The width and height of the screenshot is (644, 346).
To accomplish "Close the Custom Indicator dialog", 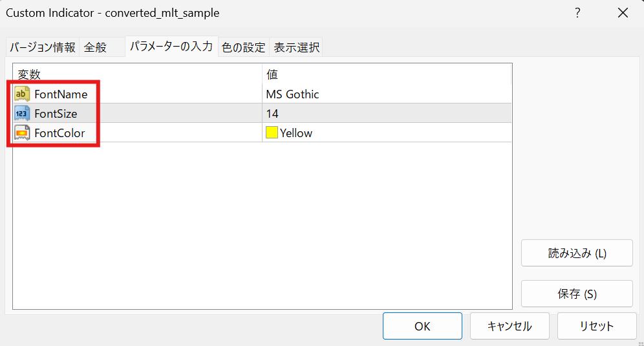I will click(623, 13).
